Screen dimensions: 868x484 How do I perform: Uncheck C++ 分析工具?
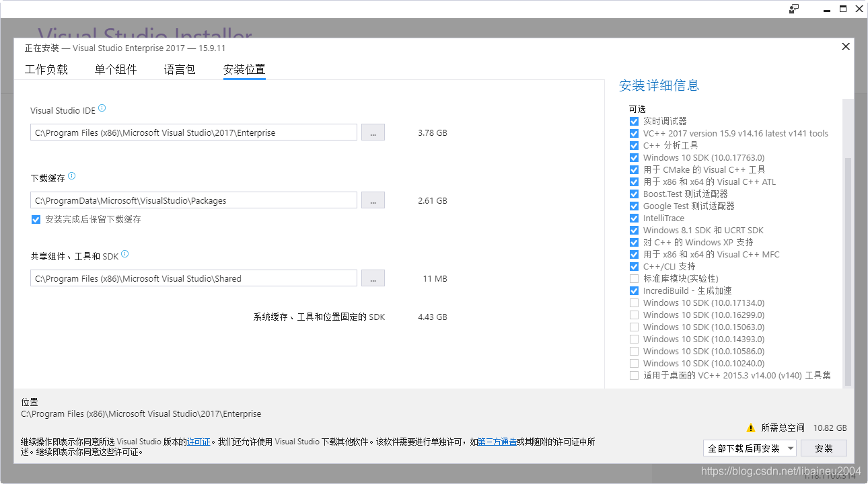(x=634, y=145)
